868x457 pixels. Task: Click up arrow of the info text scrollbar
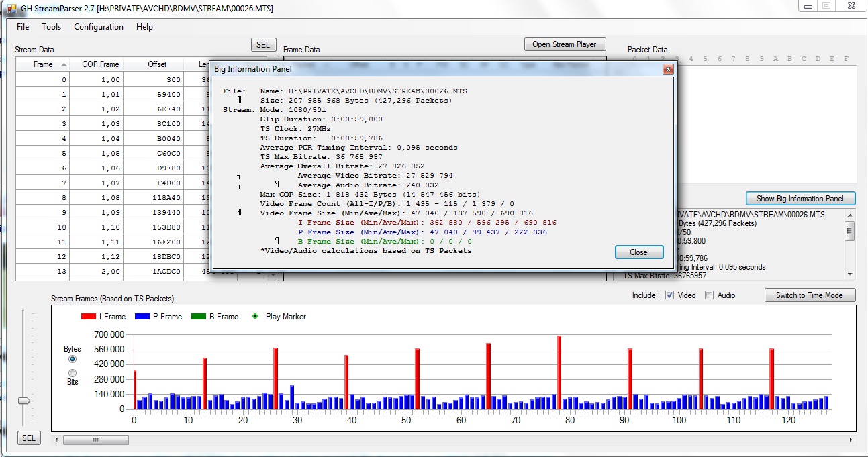850,215
